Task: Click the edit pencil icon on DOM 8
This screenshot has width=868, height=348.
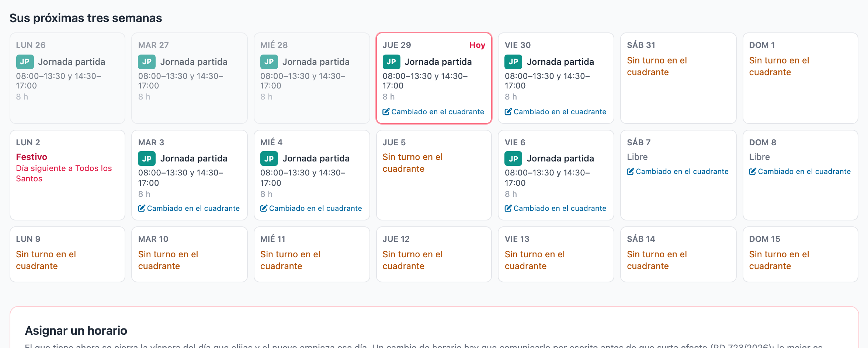Action: pos(753,171)
